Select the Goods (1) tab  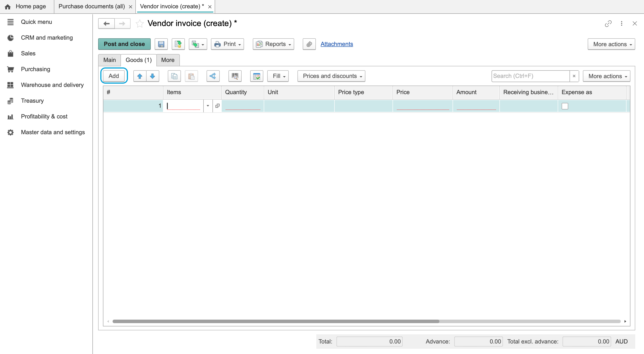(x=139, y=60)
